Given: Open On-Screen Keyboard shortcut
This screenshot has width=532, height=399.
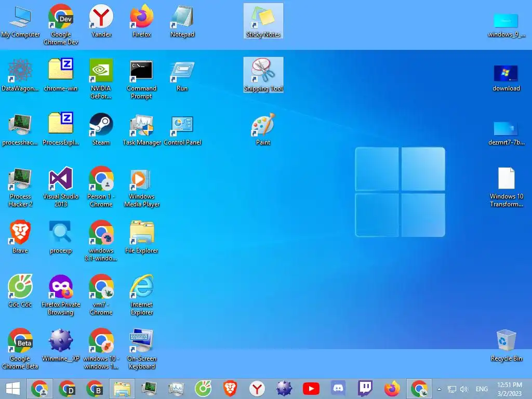Looking at the screenshot, I should pos(141,349).
